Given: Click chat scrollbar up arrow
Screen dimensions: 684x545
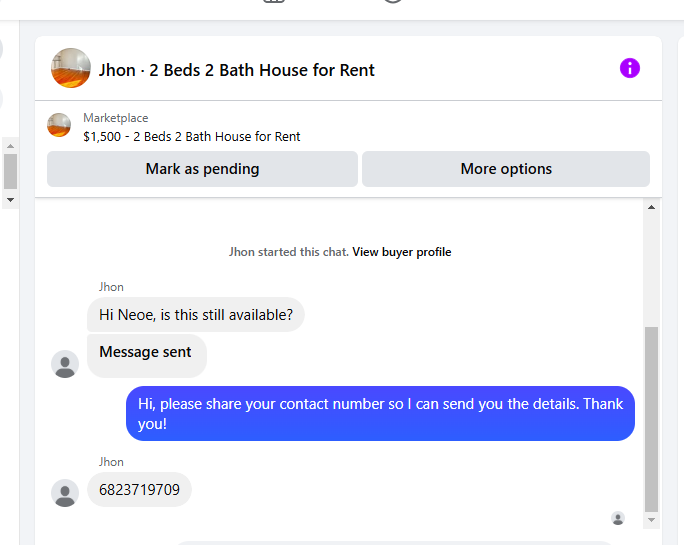Looking at the screenshot, I should 651,207.
